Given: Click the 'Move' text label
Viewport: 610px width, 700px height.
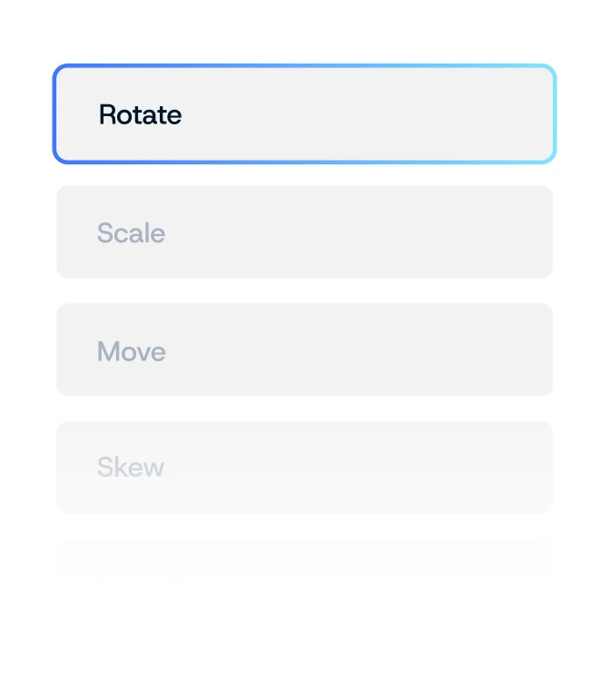Looking at the screenshot, I should [131, 351].
